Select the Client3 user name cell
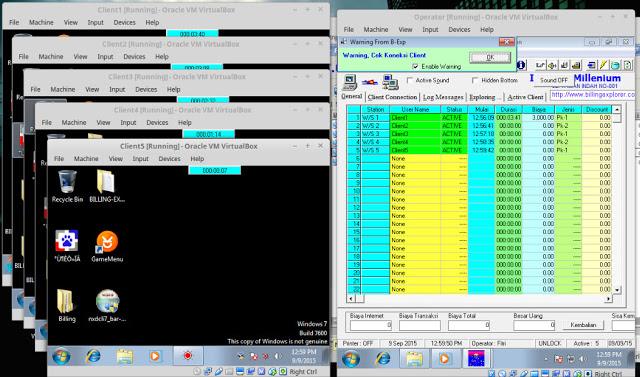640x377 pixels. 415,134
